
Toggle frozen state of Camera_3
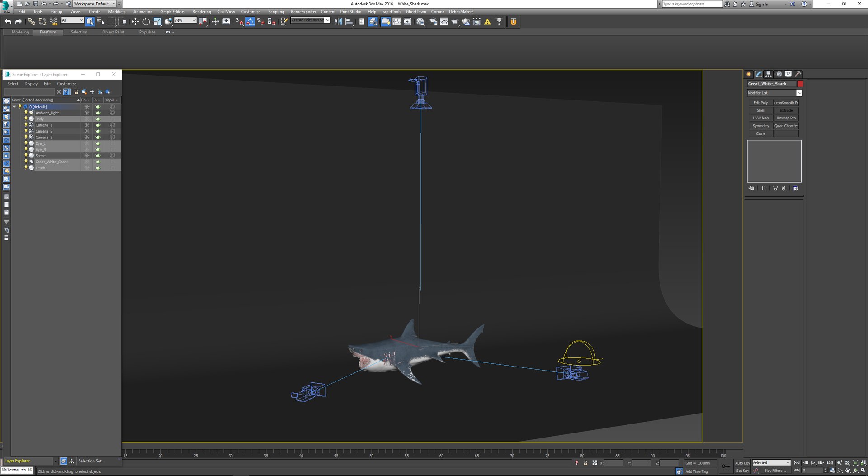click(x=87, y=137)
